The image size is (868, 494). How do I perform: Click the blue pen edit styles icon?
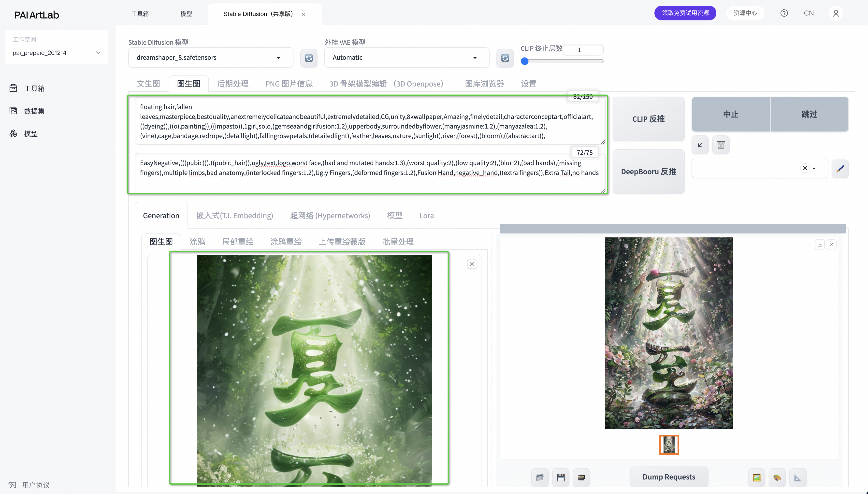pos(840,169)
